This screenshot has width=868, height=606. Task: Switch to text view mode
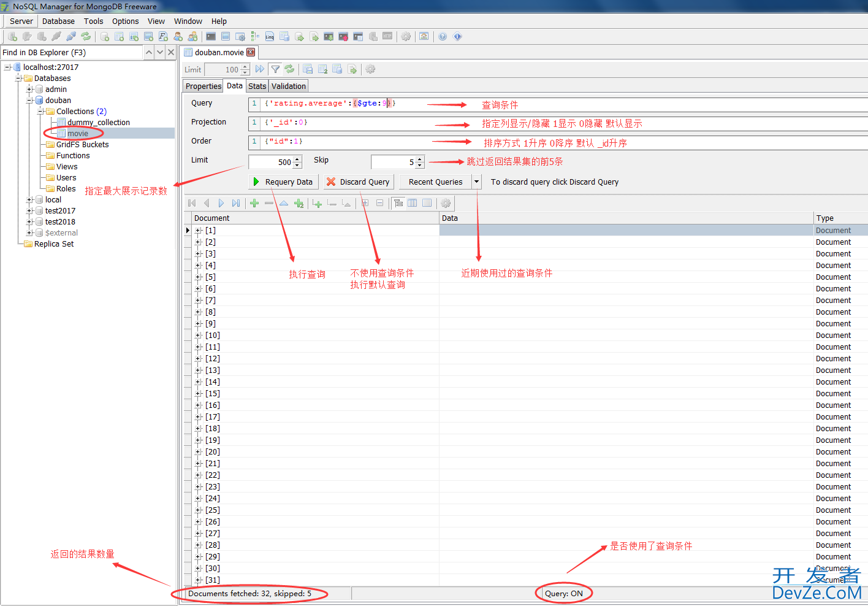tap(427, 203)
